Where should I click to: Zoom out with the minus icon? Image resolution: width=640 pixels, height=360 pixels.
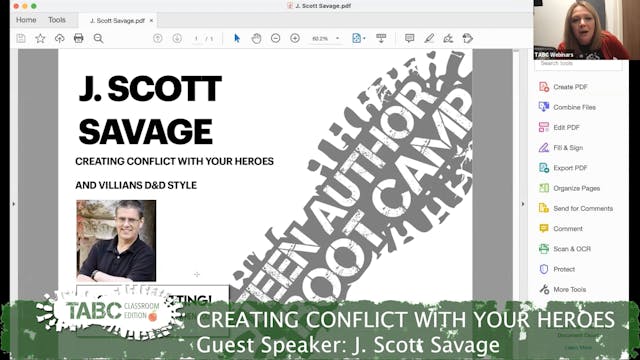click(x=276, y=38)
